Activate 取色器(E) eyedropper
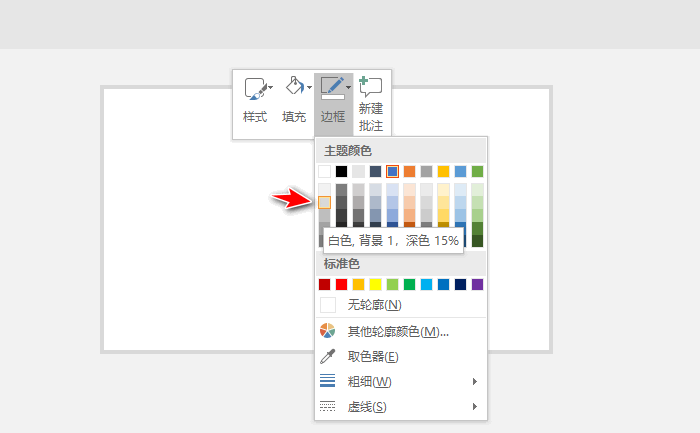Screen dimensions: 700x433 pyautogui.click(x=401, y=356)
